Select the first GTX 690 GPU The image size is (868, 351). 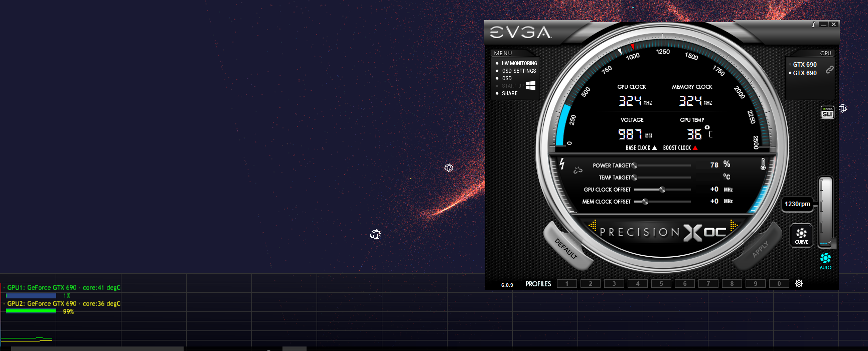click(x=805, y=65)
